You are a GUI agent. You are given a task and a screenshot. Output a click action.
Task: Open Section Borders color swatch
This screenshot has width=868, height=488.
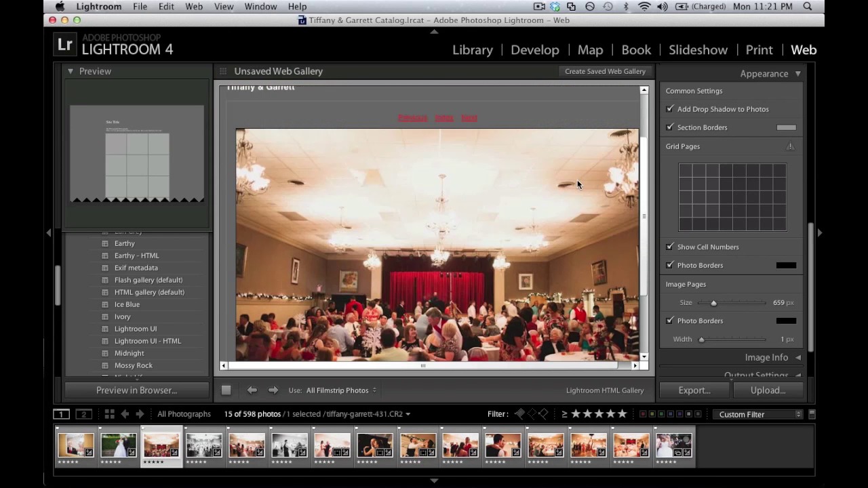[x=786, y=127]
